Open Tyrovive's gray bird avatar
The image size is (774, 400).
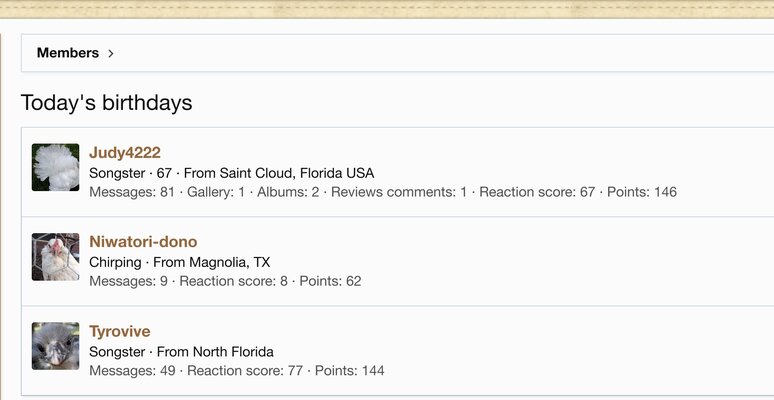point(55,346)
